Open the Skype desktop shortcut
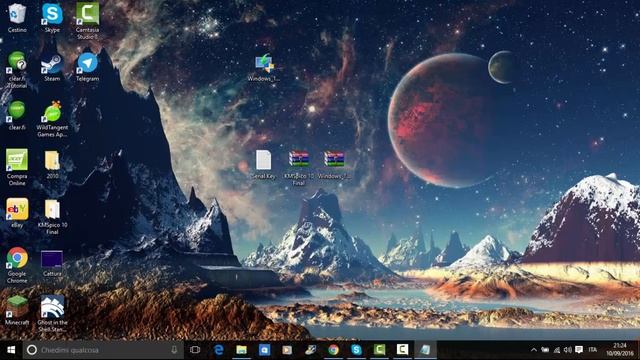The image size is (640, 360). pyautogui.click(x=52, y=17)
